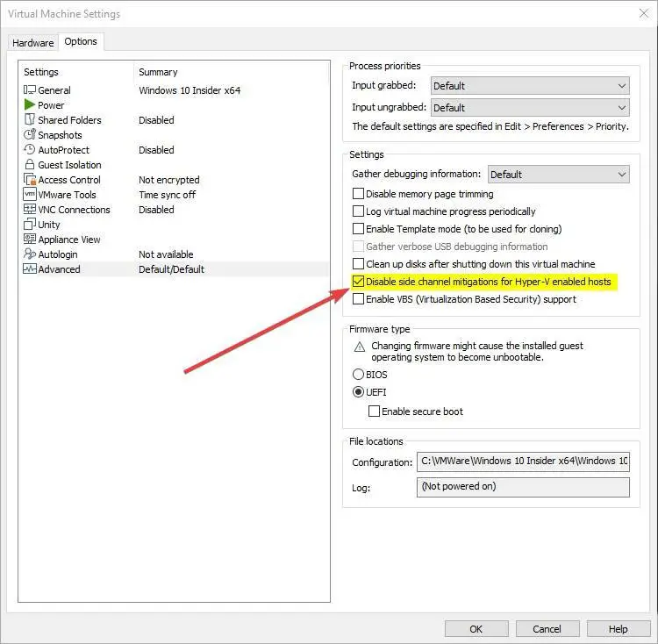Click the Unity overlapping windows icon

coord(29,224)
